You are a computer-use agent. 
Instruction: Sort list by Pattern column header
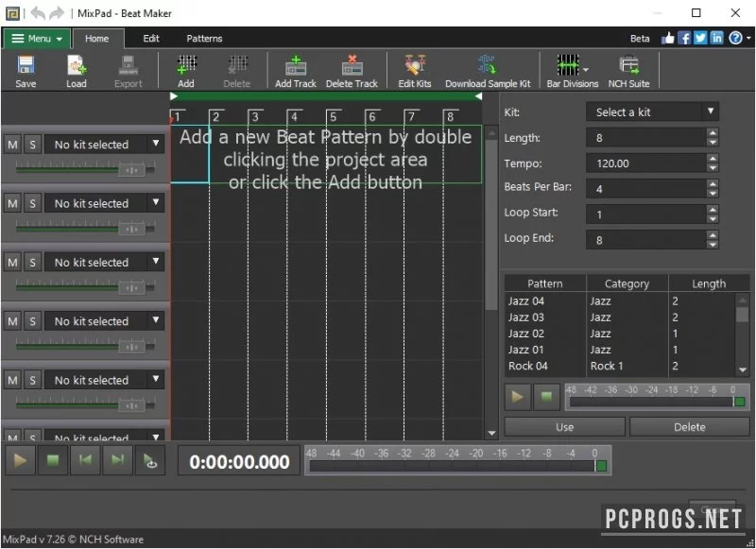(545, 283)
